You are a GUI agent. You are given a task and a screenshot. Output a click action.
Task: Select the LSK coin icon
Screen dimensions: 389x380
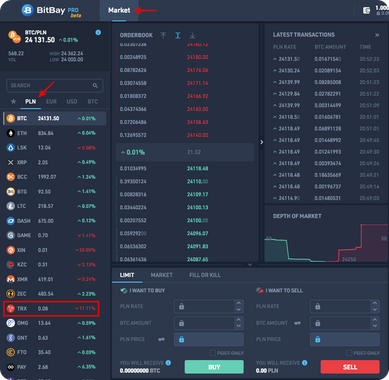[11, 148]
